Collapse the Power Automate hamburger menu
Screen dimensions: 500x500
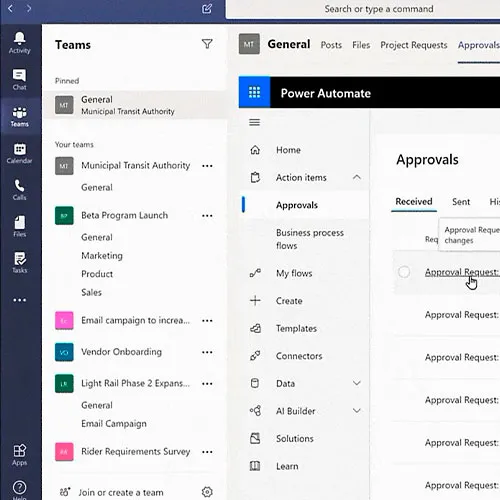(254, 122)
